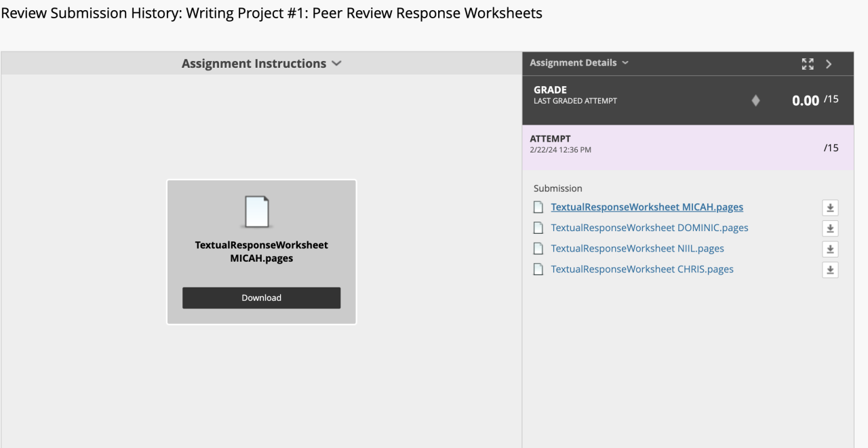868x448 pixels.
Task: Click the GRADE last graded attempt header
Action: pyautogui.click(x=575, y=95)
